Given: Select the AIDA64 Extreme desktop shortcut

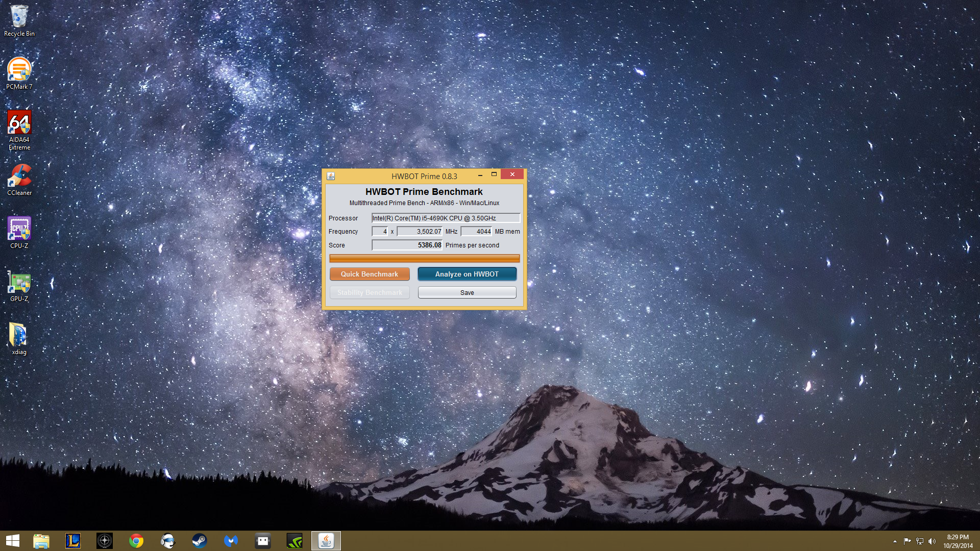Looking at the screenshot, I should [19, 130].
